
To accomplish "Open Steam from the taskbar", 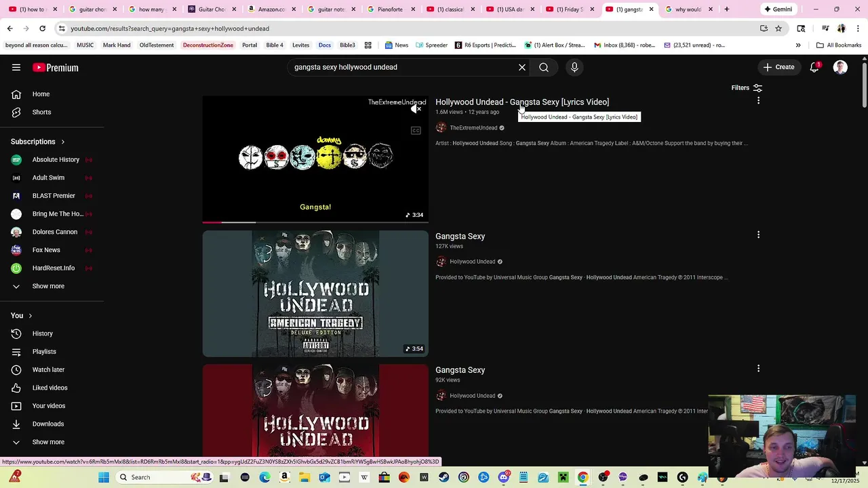I will (443, 477).
